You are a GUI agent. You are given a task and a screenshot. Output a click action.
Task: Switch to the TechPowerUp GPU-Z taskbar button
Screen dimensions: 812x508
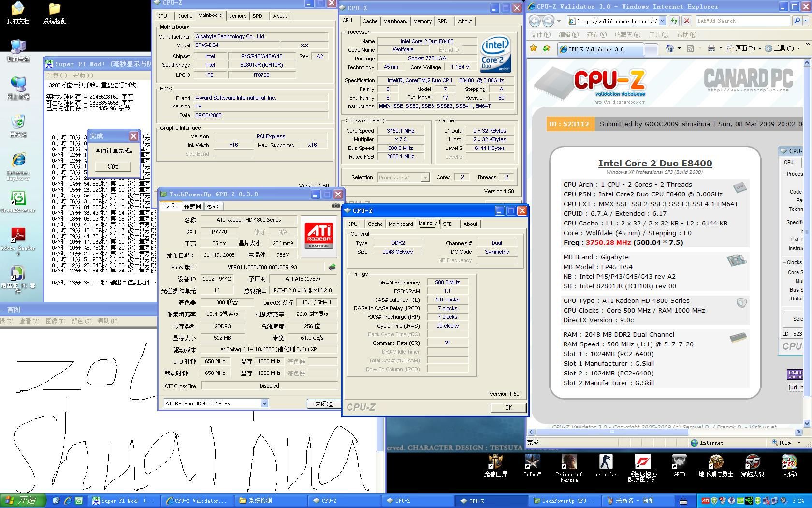coord(564,501)
